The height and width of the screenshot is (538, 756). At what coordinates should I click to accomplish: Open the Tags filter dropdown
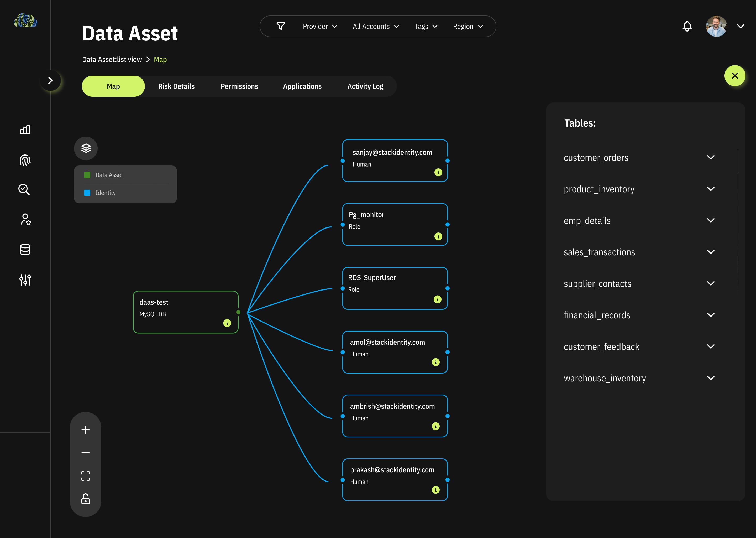click(x=426, y=26)
